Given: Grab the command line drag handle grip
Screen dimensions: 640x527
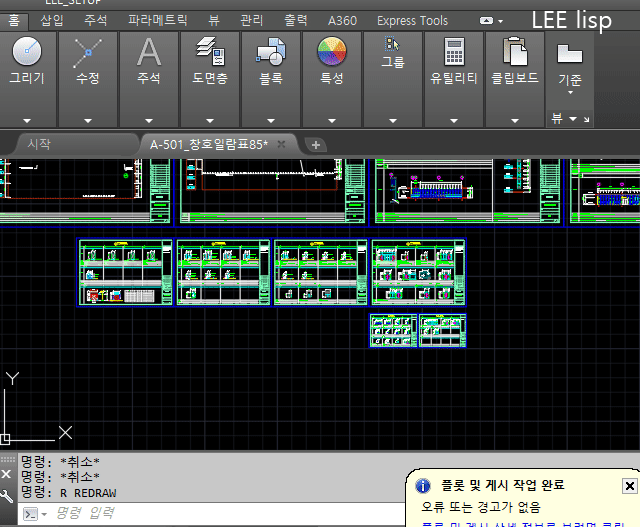Looking at the screenshot, I should (x=7, y=459).
